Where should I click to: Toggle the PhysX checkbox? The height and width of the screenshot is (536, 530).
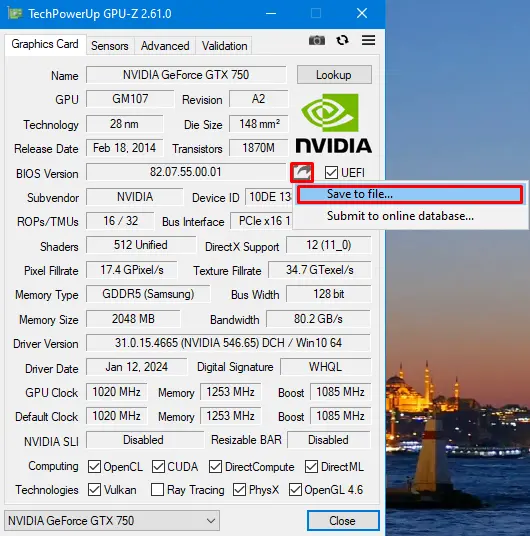pyautogui.click(x=239, y=490)
